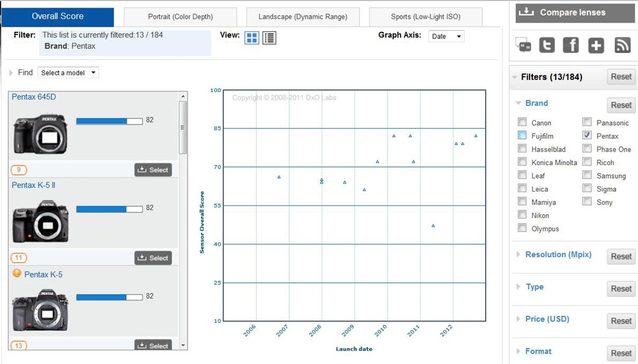Open the Graph Axis Date dropdown
638x364 pixels.
[446, 37]
